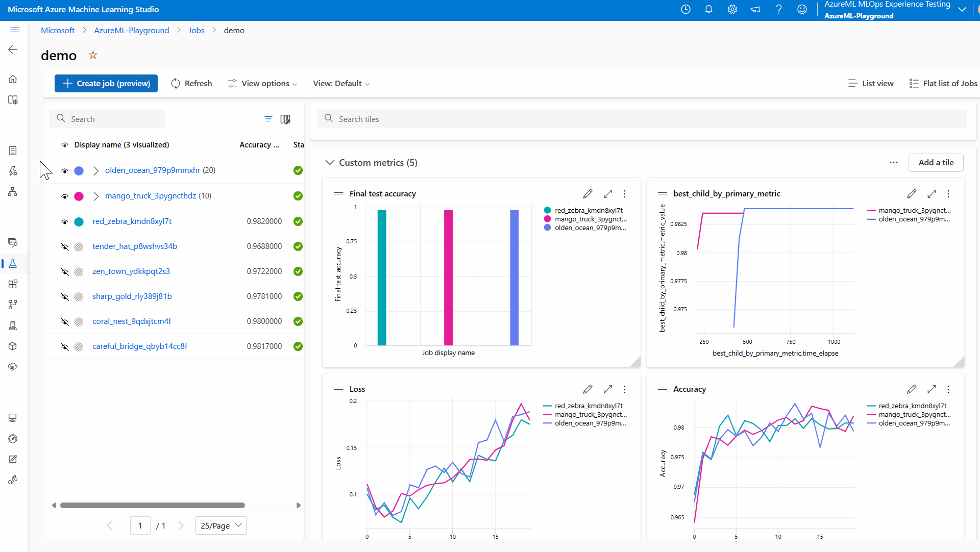Click the Create job (preview) button
Screen dimensions: 980x552
(x=106, y=84)
